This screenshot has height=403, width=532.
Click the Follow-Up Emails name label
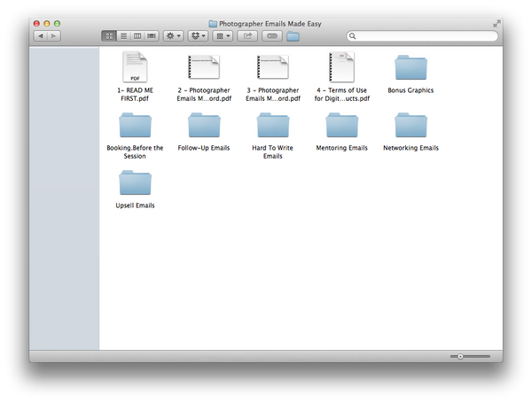pyautogui.click(x=204, y=148)
